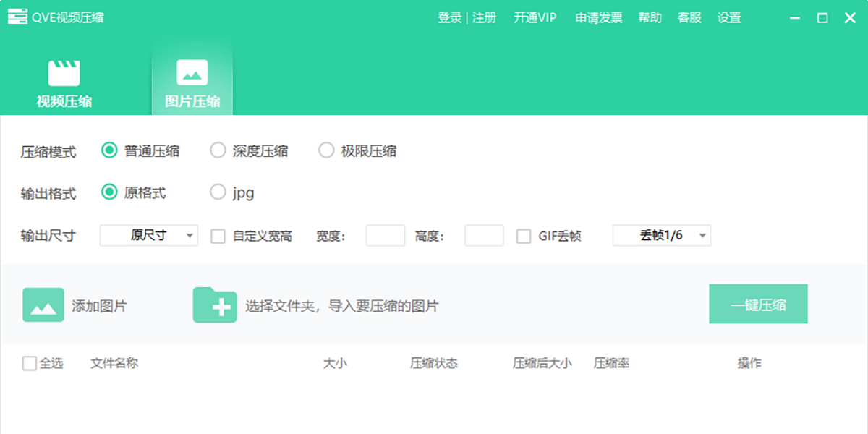Image resolution: width=868 pixels, height=434 pixels.
Task: Select the image compression picture icon
Action: [192, 73]
